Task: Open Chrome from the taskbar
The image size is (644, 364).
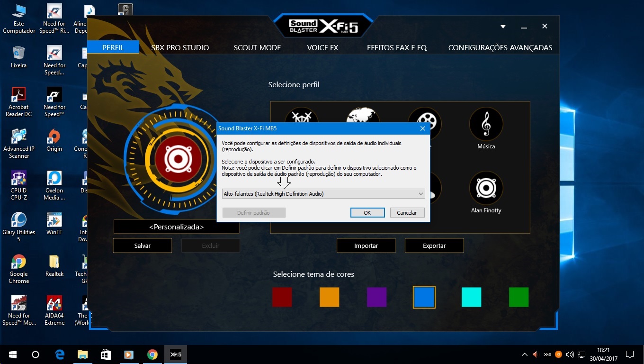Action: click(152, 355)
